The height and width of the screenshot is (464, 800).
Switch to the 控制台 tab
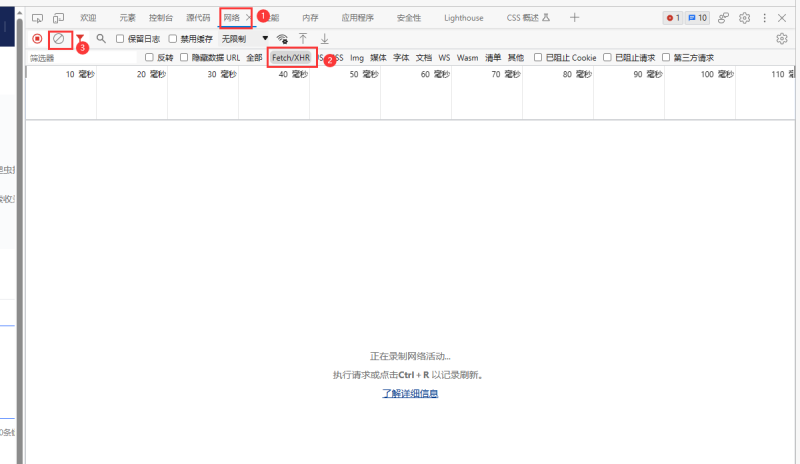161,18
